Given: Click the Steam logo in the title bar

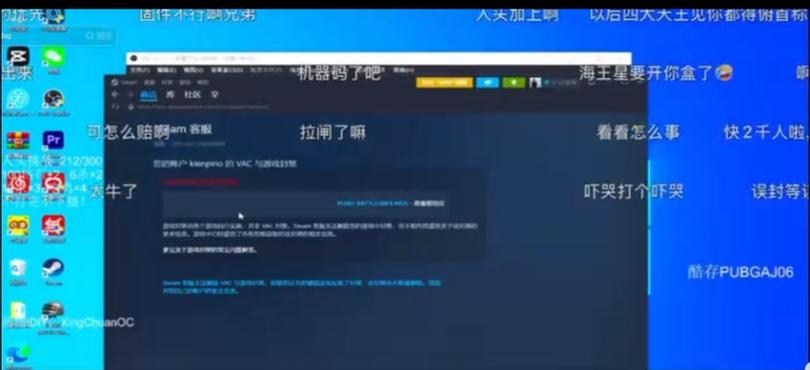Looking at the screenshot, I should pos(115,82).
